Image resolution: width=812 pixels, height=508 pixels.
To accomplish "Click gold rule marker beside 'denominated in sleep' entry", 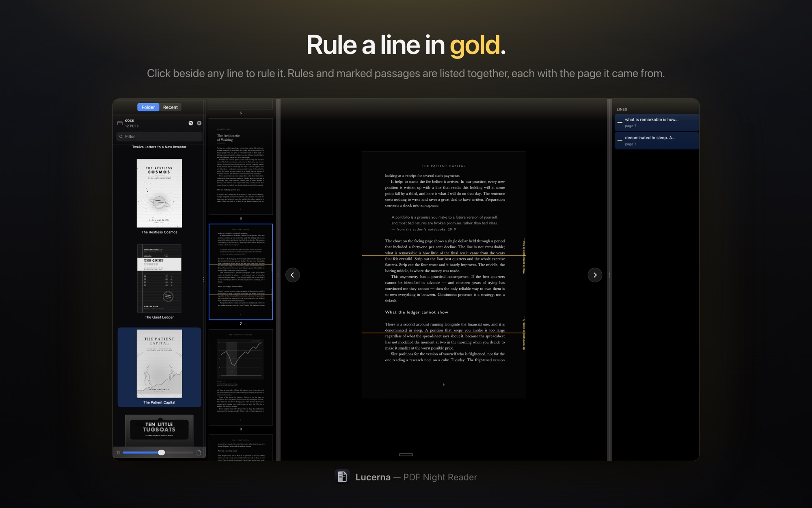I will 620,141.
